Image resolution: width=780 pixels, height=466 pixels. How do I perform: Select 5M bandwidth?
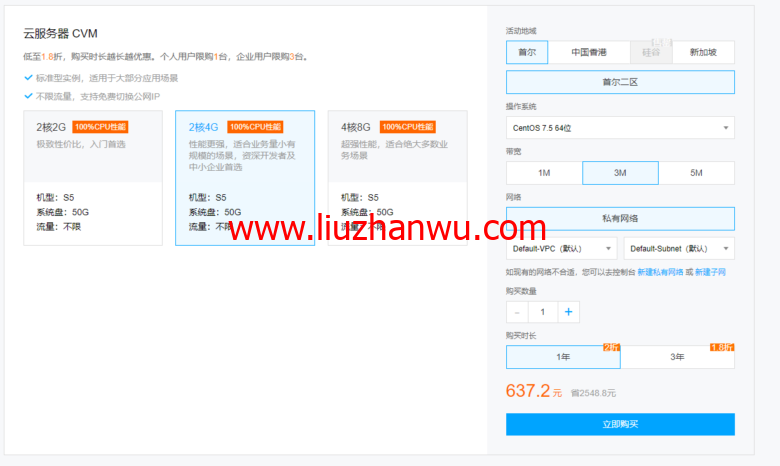point(696,173)
